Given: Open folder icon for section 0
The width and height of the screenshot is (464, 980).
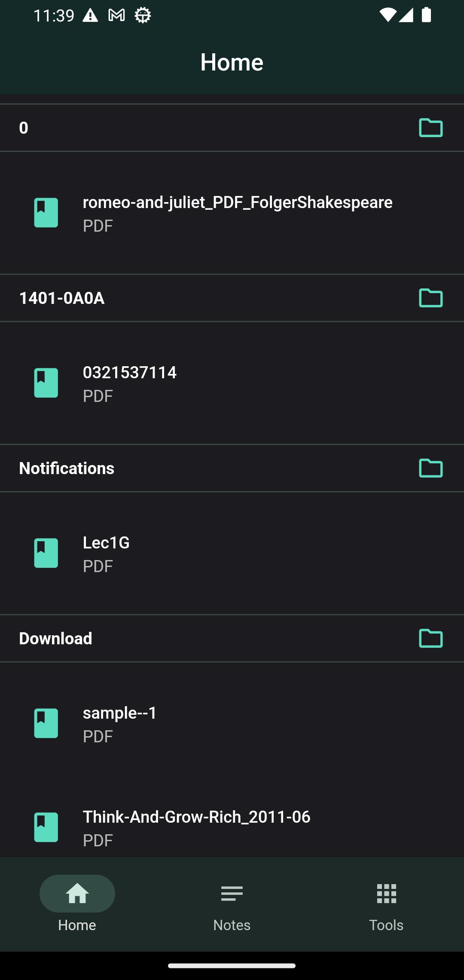Looking at the screenshot, I should point(430,128).
